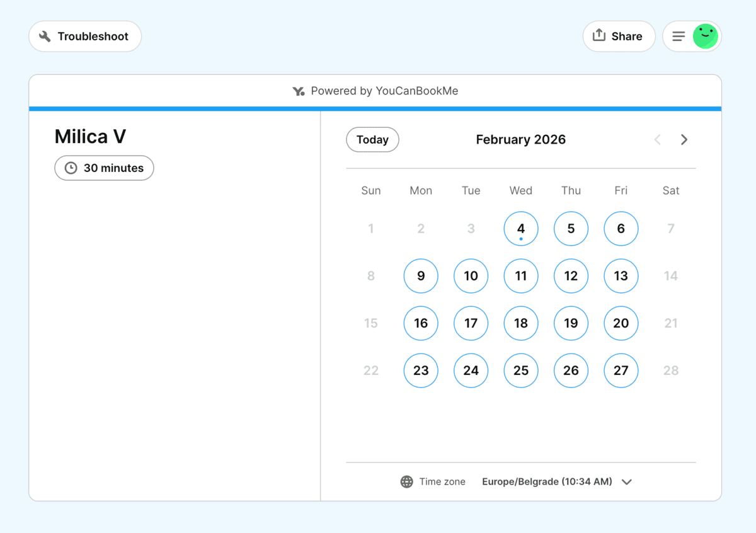Select February 27 as booking date
The height and width of the screenshot is (533, 756).
621,370
